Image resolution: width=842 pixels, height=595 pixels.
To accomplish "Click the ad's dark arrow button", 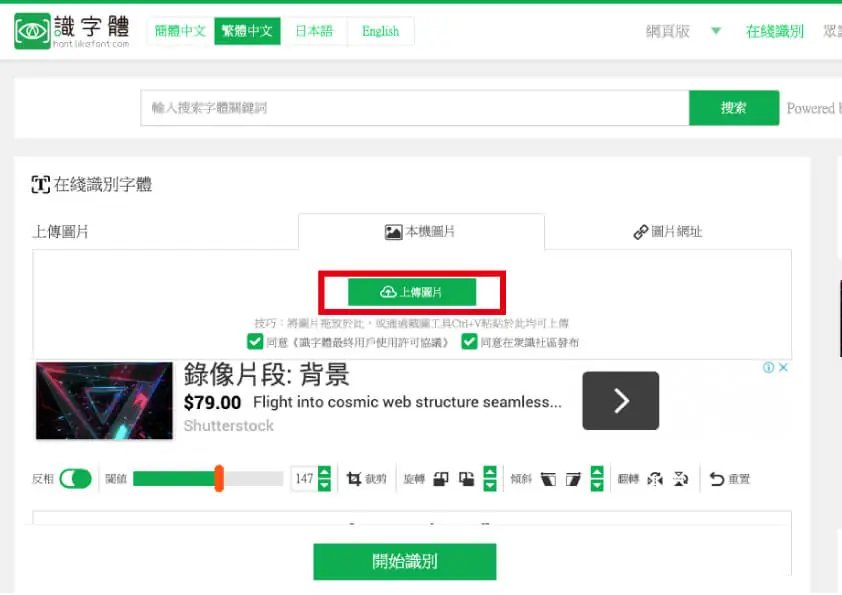I will click(x=621, y=401).
